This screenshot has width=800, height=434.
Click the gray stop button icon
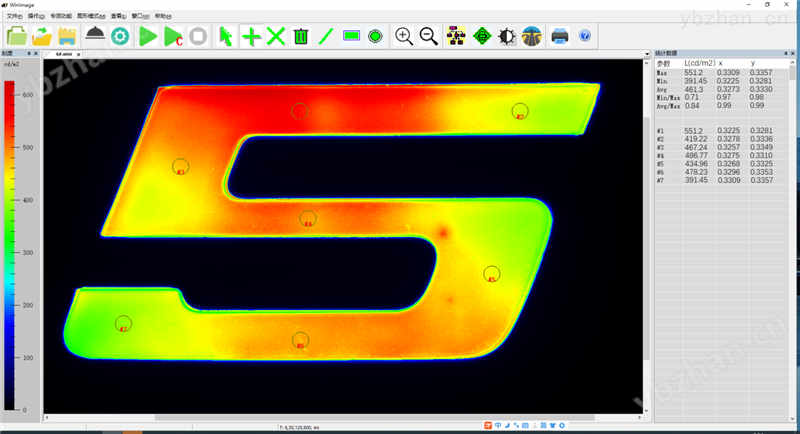[x=198, y=36]
